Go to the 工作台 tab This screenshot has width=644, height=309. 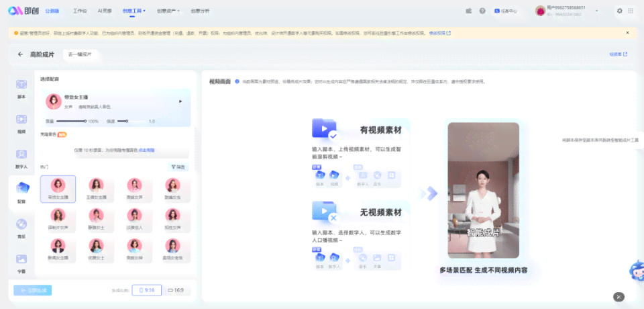[x=80, y=11]
